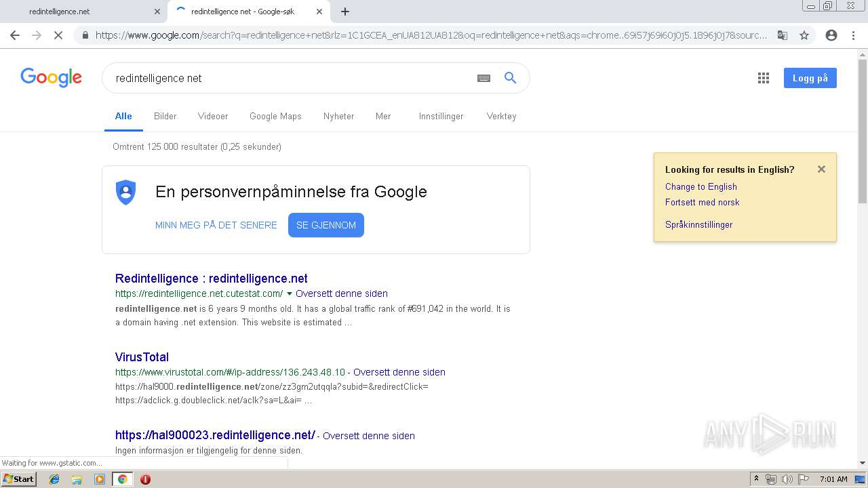Open the media player taskbar icon
The width and height of the screenshot is (868, 488).
[100, 479]
